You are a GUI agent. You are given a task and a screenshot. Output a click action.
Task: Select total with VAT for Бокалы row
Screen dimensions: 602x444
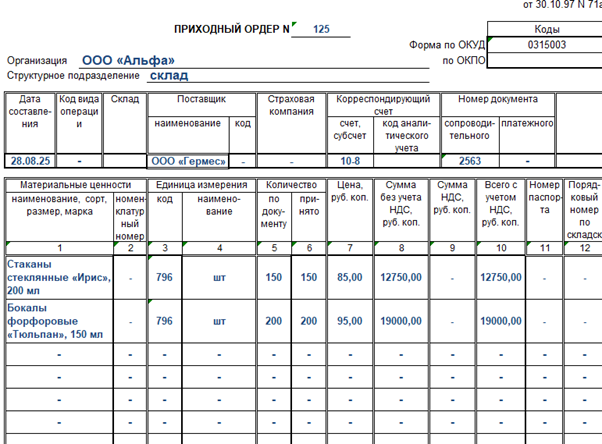(500, 321)
